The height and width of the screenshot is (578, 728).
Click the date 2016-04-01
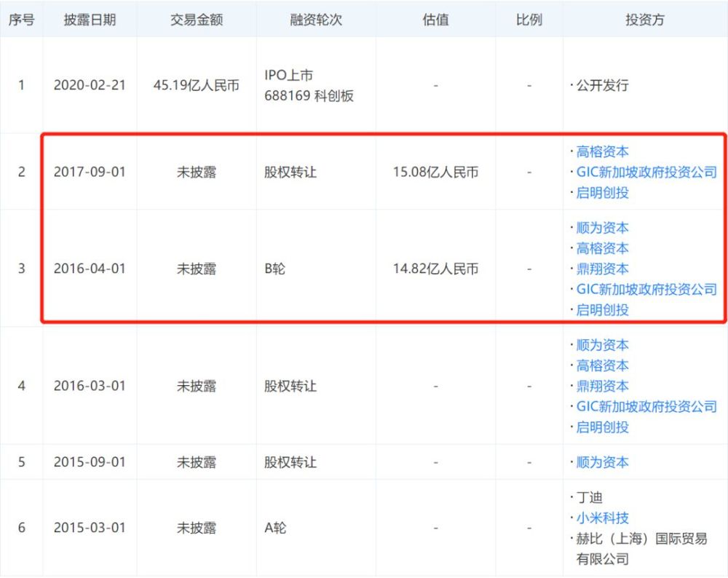point(90,269)
